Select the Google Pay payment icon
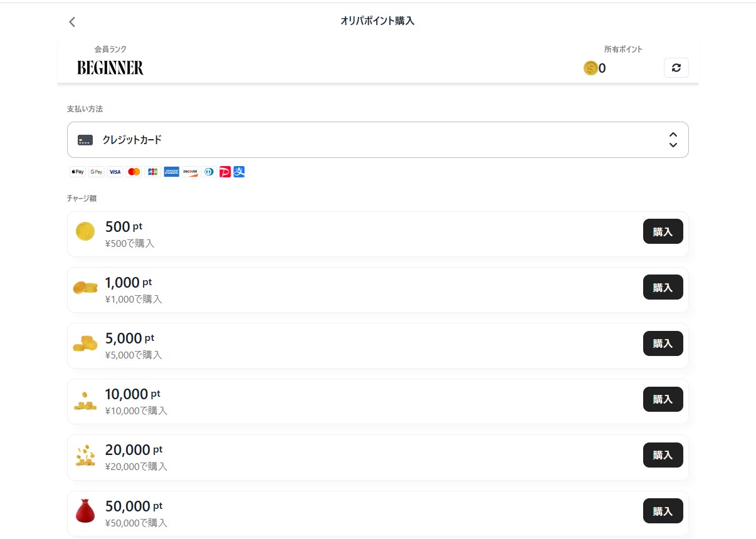Image resolution: width=756 pixels, height=539 pixels. (x=96, y=171)
